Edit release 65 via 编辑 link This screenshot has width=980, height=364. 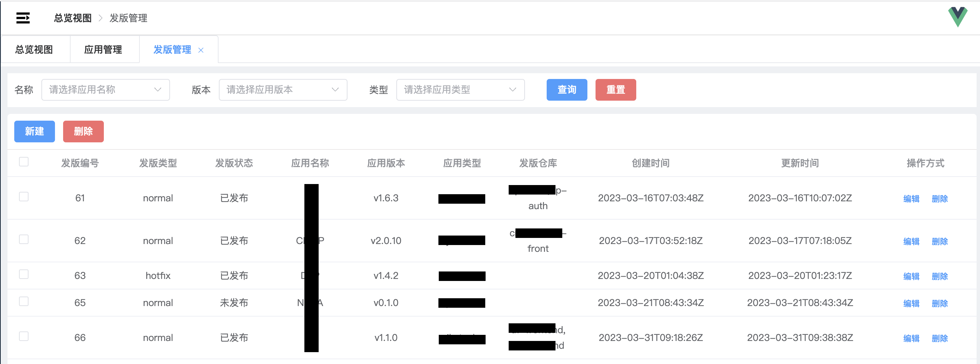click(911, 303)
